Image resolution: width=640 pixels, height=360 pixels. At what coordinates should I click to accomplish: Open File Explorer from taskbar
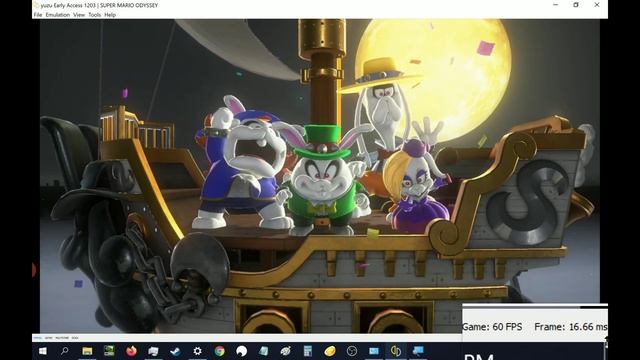(x=87, y=351)
